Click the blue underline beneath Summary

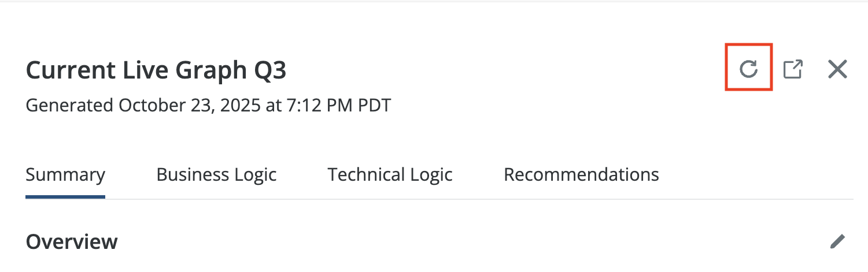pyautogui.click(x=65, y=196)
